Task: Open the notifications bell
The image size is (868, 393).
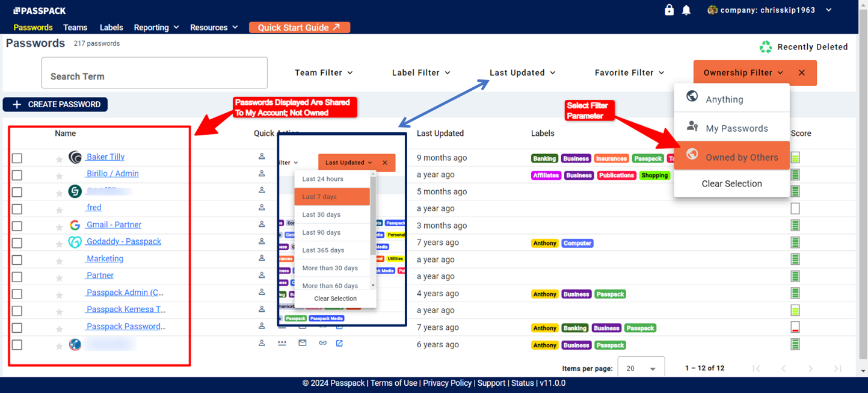Action: [686, 10]
